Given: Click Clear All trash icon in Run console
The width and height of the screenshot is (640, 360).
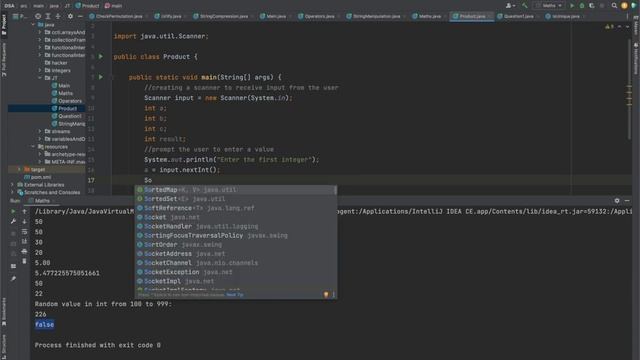Looking at the screenshot, I should coord(24,261).
